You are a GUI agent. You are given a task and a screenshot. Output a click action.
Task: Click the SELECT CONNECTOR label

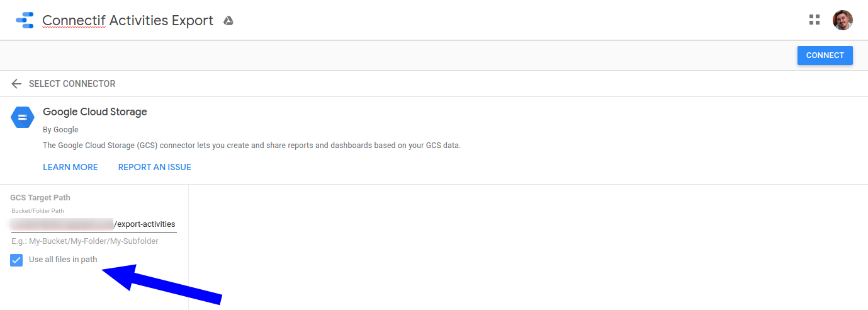click(x=72, y=84)
